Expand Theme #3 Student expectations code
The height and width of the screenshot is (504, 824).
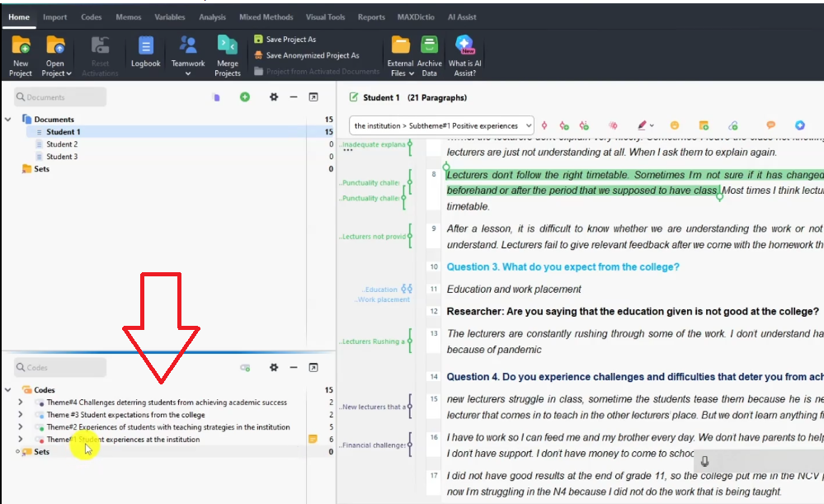pyautogui.click(x=21, y=415)
